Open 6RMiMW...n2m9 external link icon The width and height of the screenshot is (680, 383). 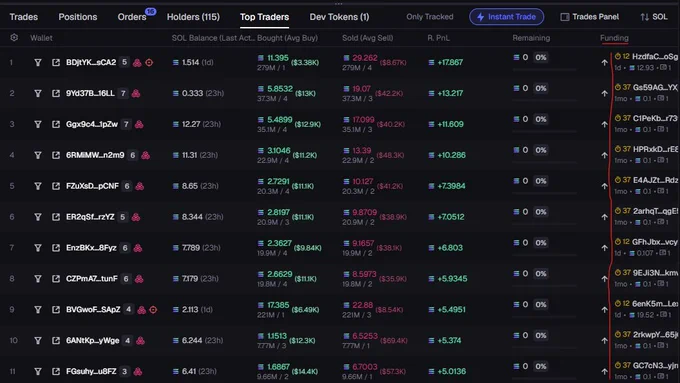(56, 155)
